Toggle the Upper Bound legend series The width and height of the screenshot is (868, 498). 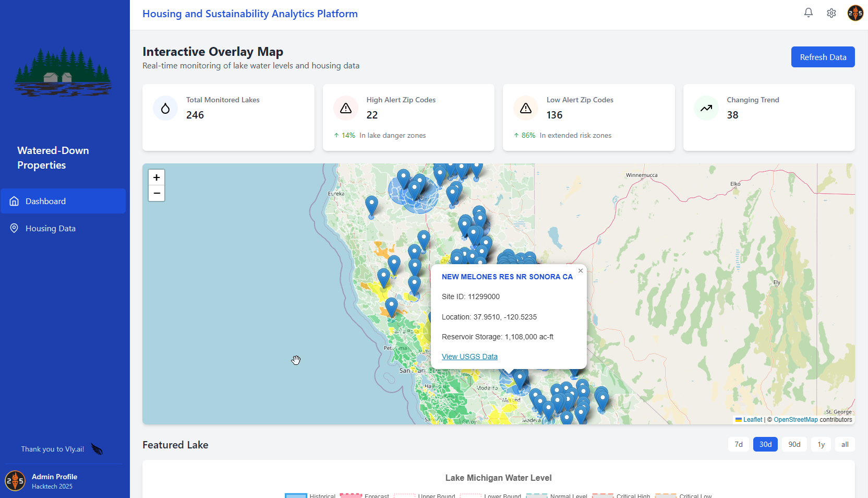424,495
